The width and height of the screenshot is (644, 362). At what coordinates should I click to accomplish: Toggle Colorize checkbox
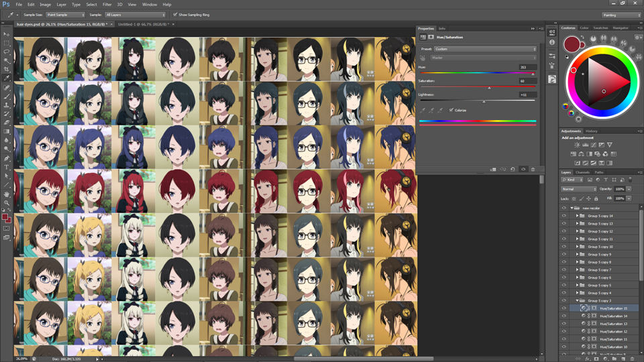451,110
